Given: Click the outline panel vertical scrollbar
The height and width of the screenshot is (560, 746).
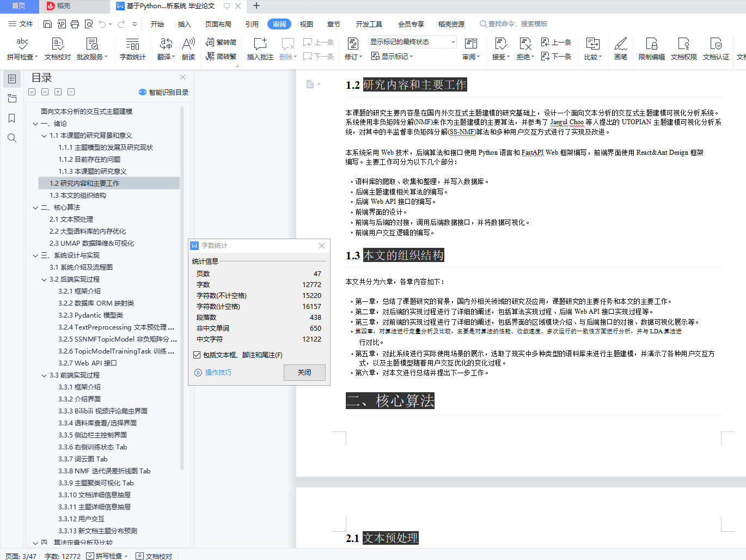Looking at the screenshot, I should pos(182,288).
